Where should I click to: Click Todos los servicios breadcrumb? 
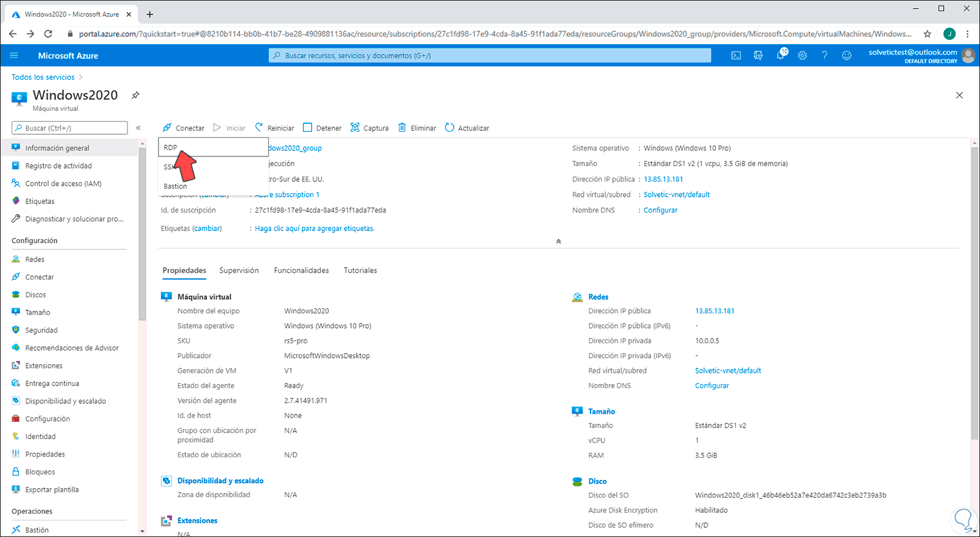pyautogui.click(x=43, y=77)
